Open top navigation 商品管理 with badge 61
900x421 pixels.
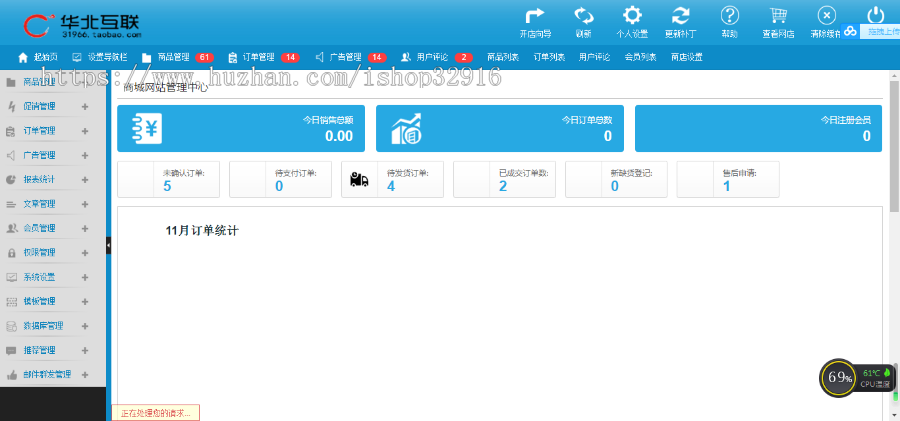(178, 57)
